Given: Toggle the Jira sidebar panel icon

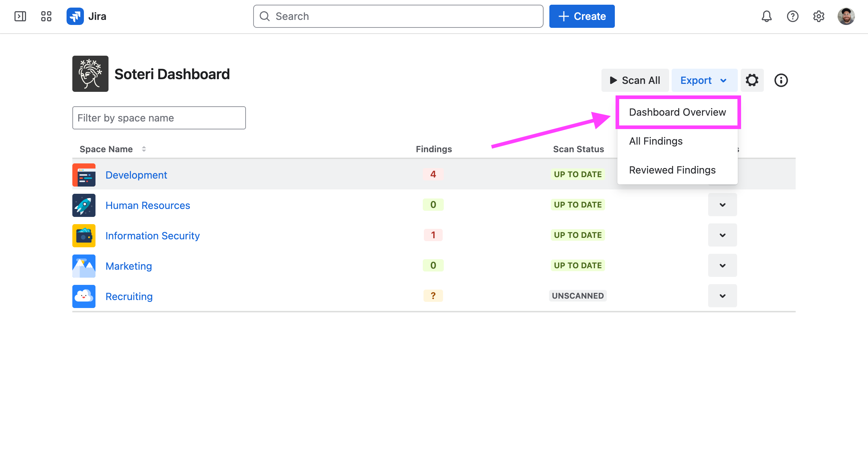Looking at the screenshot, I should tap(20, 16).
